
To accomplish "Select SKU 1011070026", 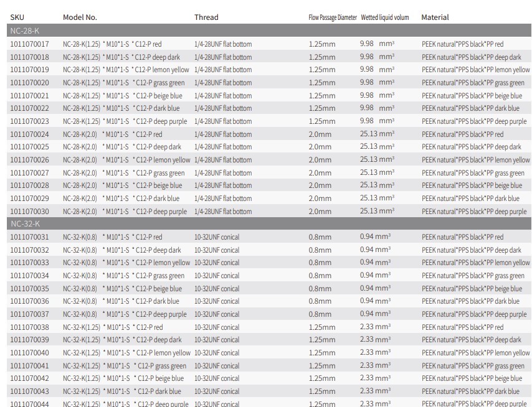I will [29, 160].
